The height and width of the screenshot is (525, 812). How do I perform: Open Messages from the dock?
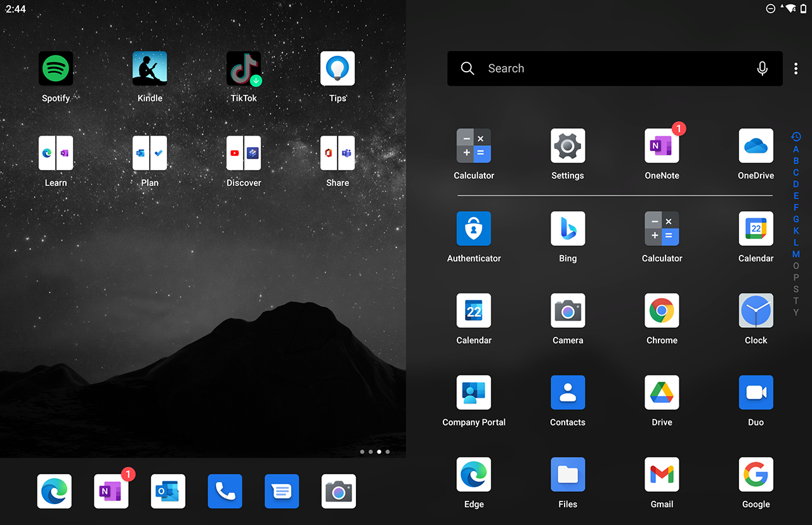point(282,491)
